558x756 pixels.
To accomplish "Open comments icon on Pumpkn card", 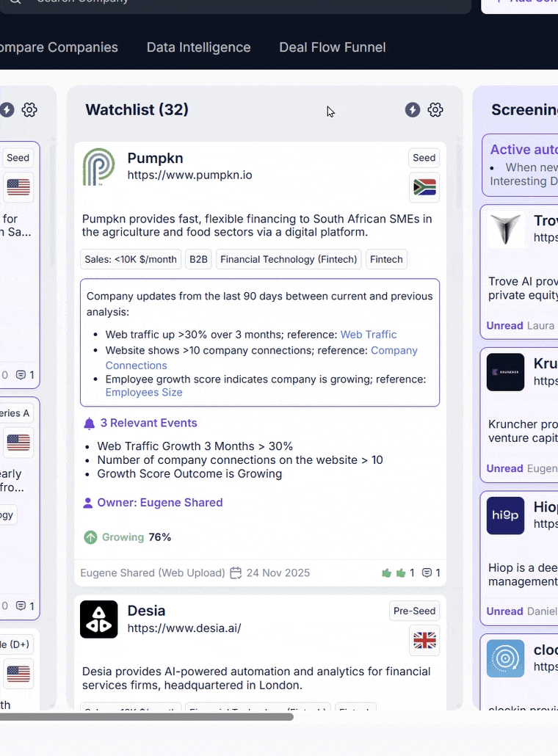I will (427, 573).
